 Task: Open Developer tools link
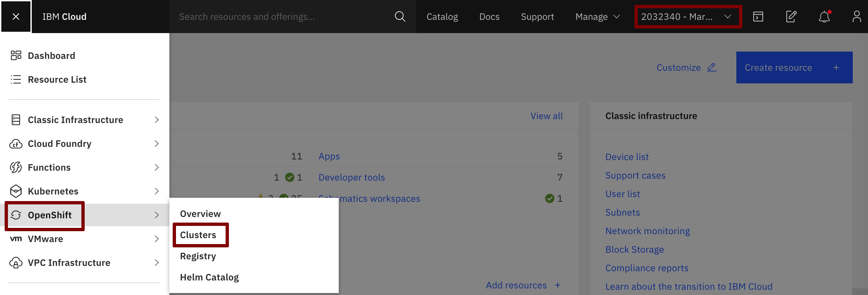click(352, 178)
